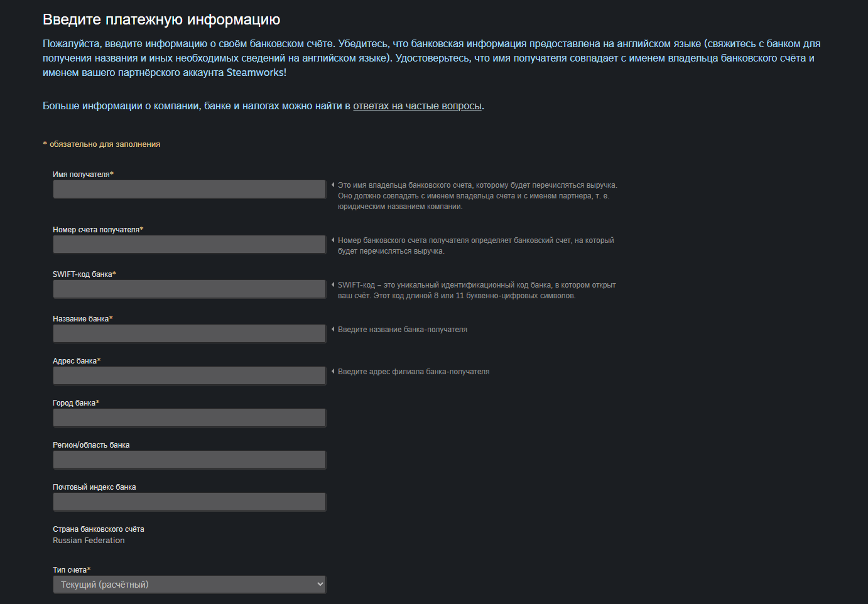Viewport: 868px width, 604px height.
Task: Focus the Номер счета получателя field
Action: coord(189,244)
